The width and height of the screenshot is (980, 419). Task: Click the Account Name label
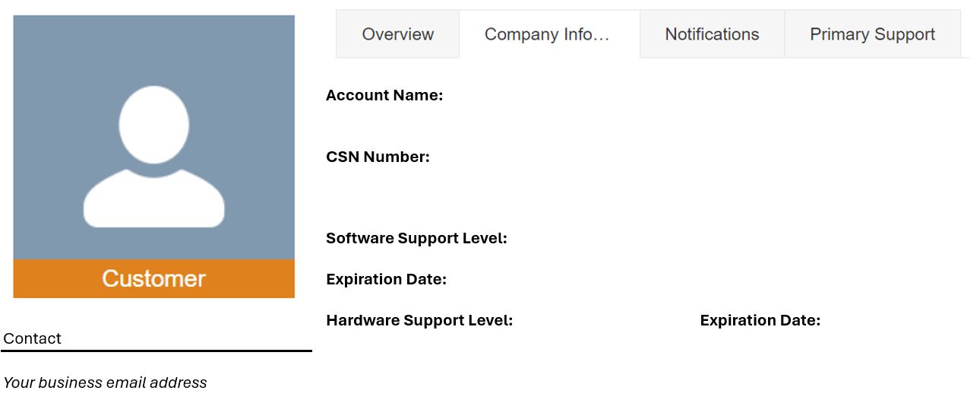pyautogui.click(x=384, y=95)
